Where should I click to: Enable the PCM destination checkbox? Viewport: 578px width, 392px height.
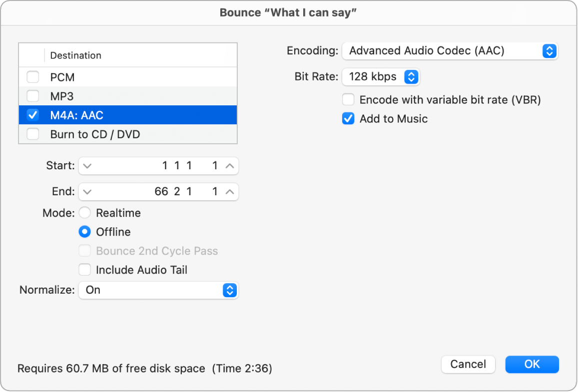(33, 77)
